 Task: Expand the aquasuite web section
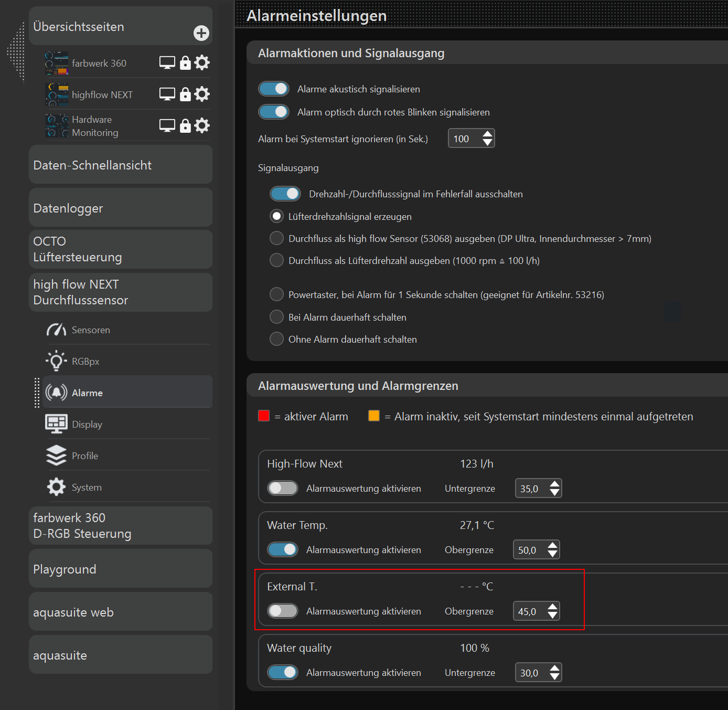click(121, 612)
